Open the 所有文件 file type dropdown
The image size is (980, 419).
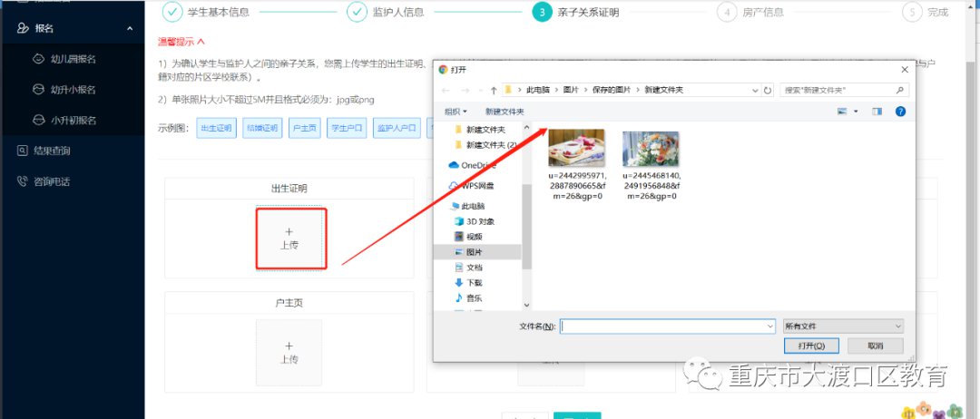pos(843,326)
